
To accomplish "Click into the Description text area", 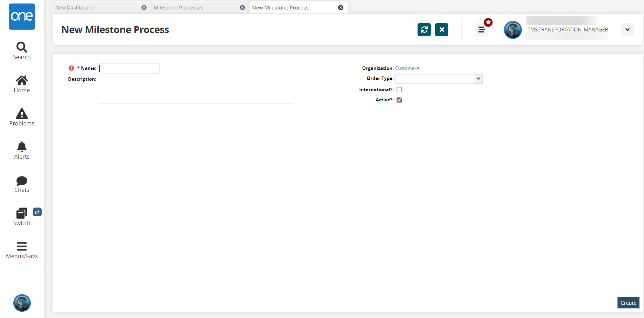I will point(196,89).
